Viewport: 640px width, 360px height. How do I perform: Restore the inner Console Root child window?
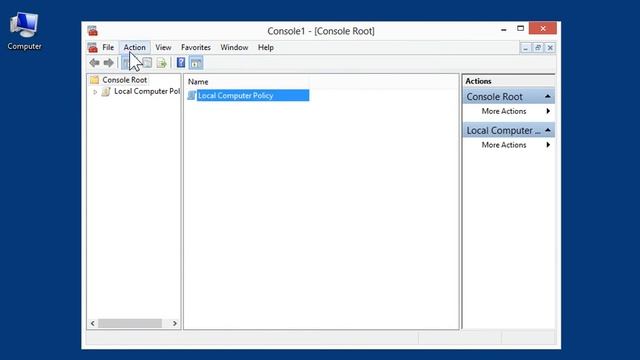pyautogui.click(x=538, y=48)
